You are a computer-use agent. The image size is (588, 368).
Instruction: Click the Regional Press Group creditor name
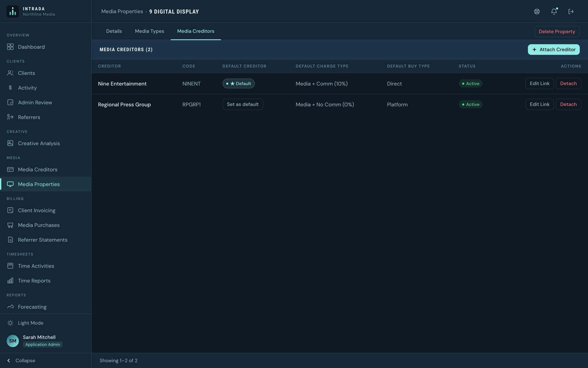[x=125, y=105]
